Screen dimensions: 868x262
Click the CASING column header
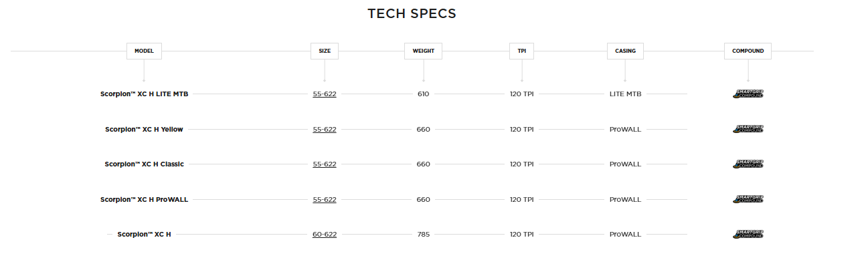[x=625, y=51]
